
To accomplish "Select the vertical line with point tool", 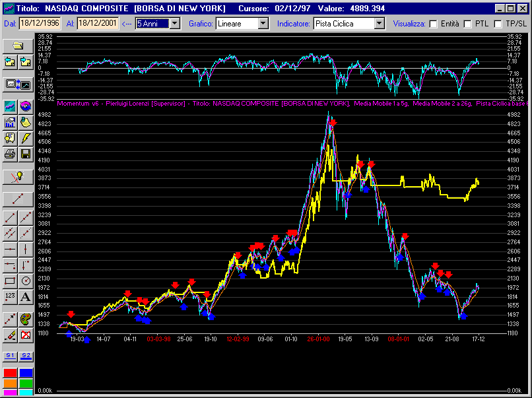I will (26, 265).
